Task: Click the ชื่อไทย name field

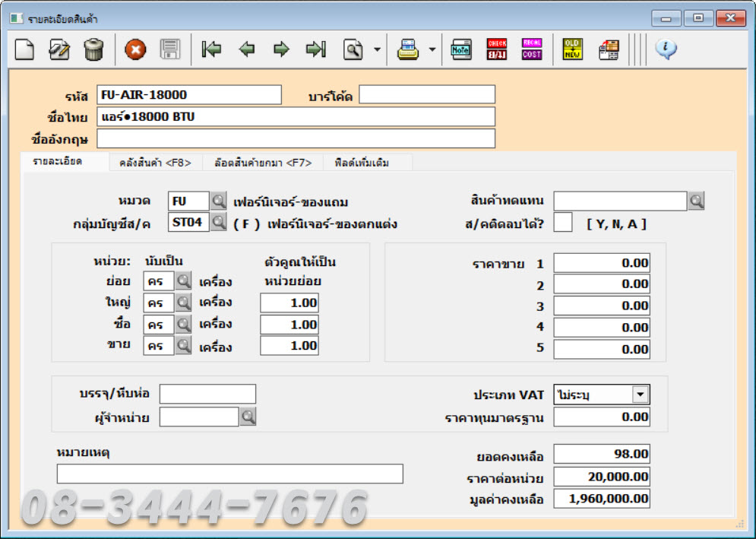Action: click(296, 117)
